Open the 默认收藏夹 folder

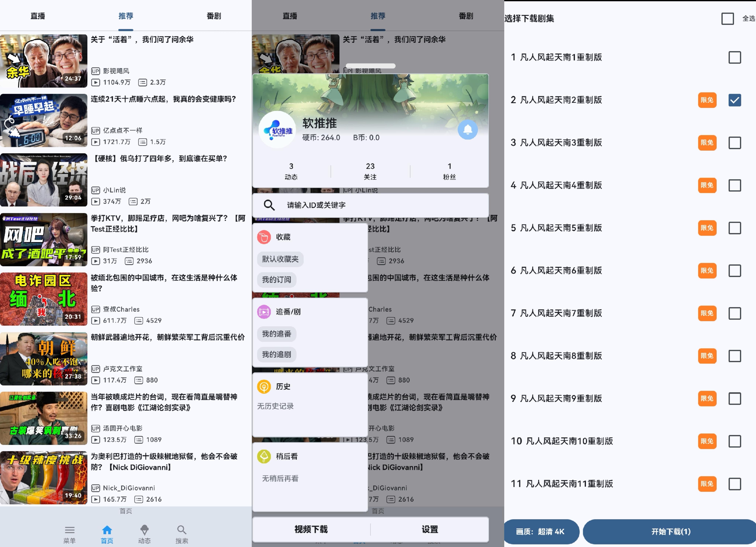[x=280, y=259]
